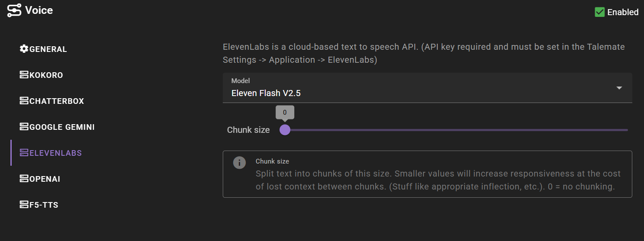Click the server icon beside Google Gemini
This screenshot has width=644, height=241.
click(x=24, y=127)
